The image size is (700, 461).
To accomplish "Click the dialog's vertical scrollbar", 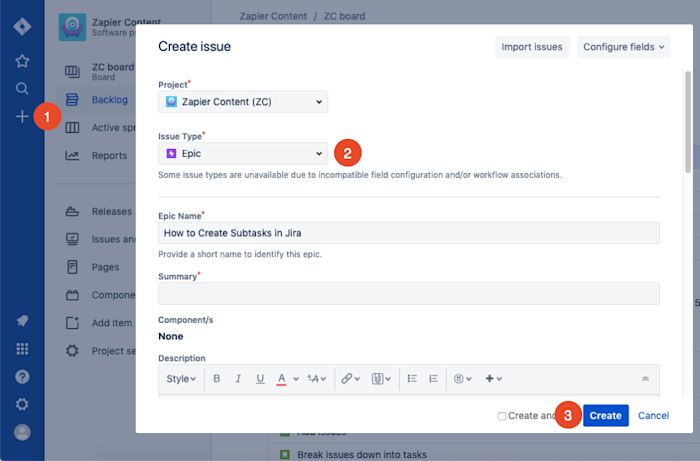I will [688, 121].
